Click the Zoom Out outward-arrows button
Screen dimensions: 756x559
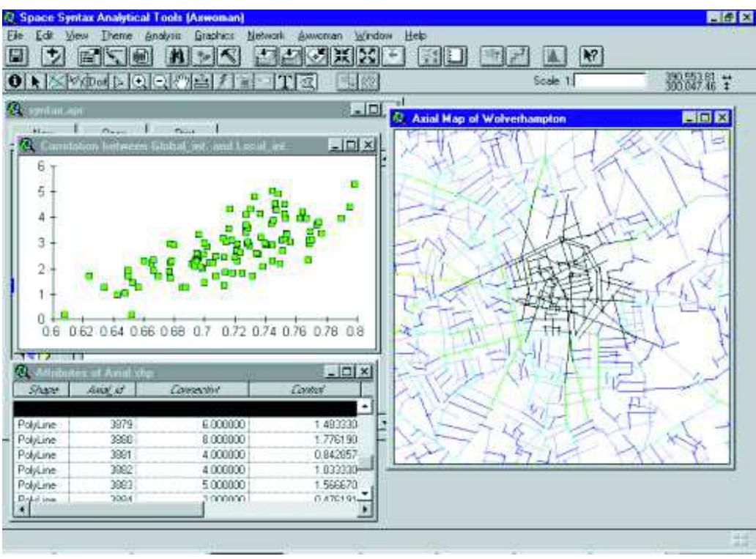tap(368, 57)
